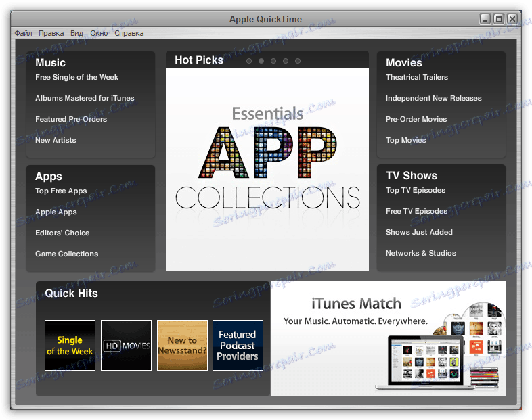Click the Single of the Week tile
This screenshot has height=420, width=532.
[x=70, y=345]
